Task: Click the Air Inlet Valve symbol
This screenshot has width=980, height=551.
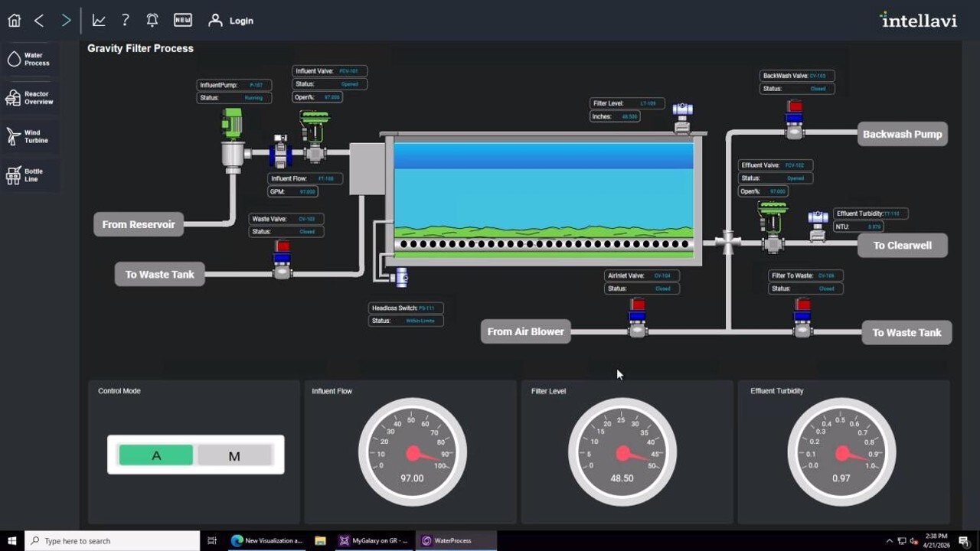Action: [638, 318]
